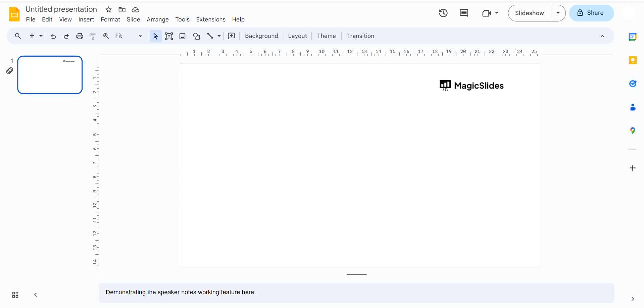This screenshot has height=308, width=644.
Task: Open version history clock icon
Action: (443, 13)
